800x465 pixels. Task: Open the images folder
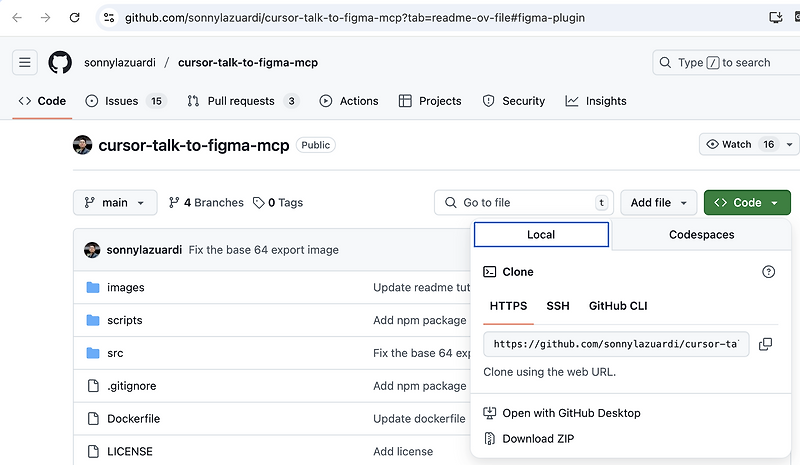click(125, 287)
